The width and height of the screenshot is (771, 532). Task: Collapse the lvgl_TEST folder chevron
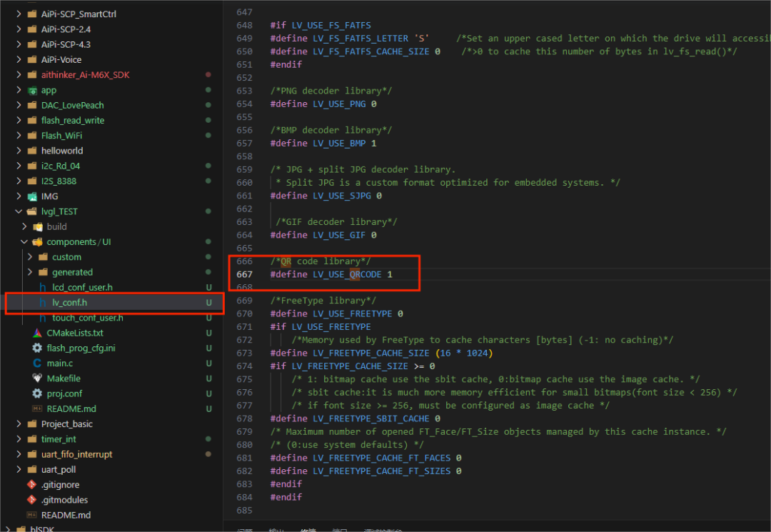pos(19,211)
